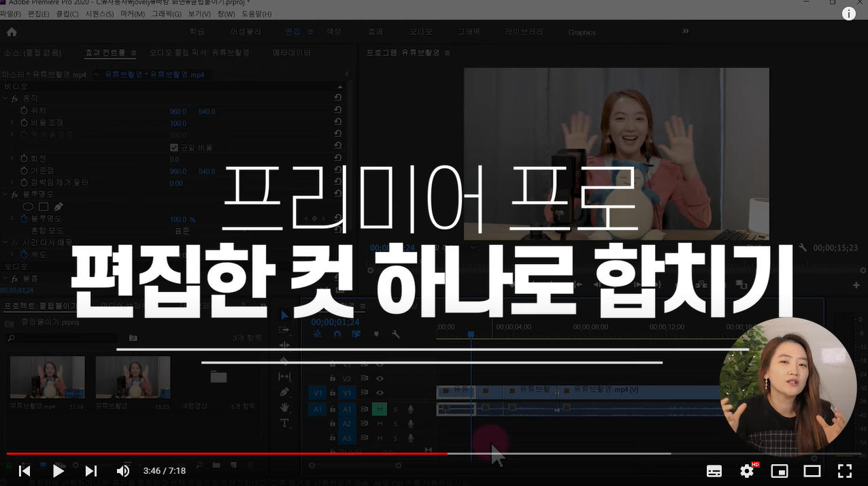868x486 pixels.
Task: Expand the 회전 property
Action: (12, 159)
